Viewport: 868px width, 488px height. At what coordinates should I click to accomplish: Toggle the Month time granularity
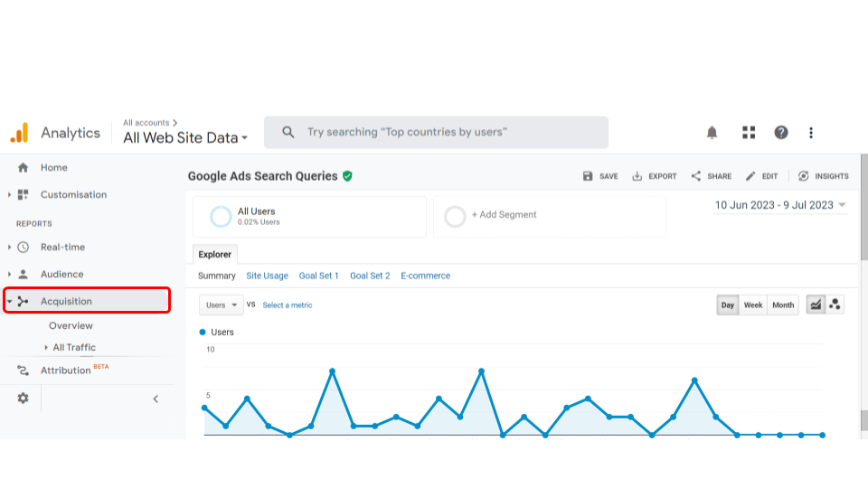pyautogui.click(x=783, y=305)
